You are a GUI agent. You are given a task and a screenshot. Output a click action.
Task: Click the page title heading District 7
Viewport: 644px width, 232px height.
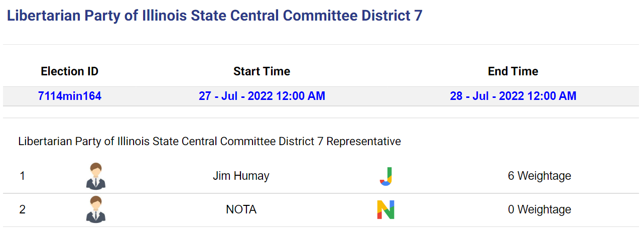[214, 16]
